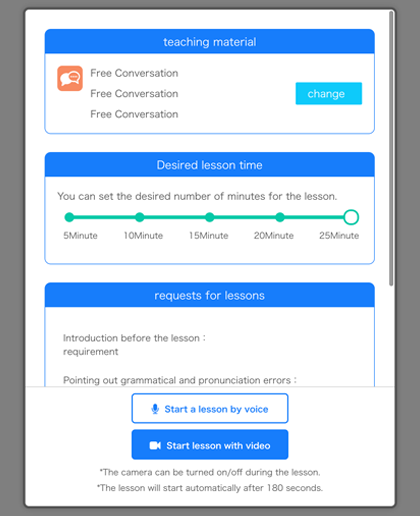Start a lesson by voice
The width and height of the screenshot is (420, 516).
click(210, 408)
